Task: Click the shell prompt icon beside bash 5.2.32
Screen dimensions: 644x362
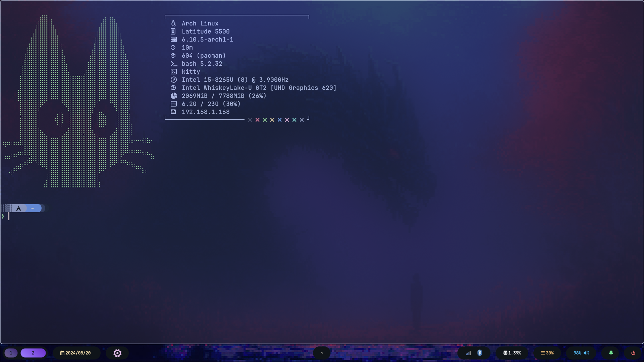Action: pyautogui.click(x=174, y=64)
